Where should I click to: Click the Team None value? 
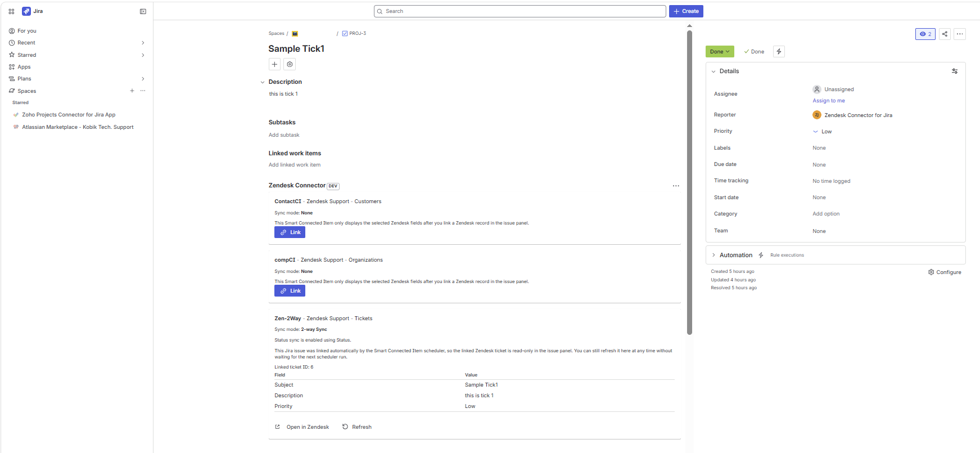point(819,231)
